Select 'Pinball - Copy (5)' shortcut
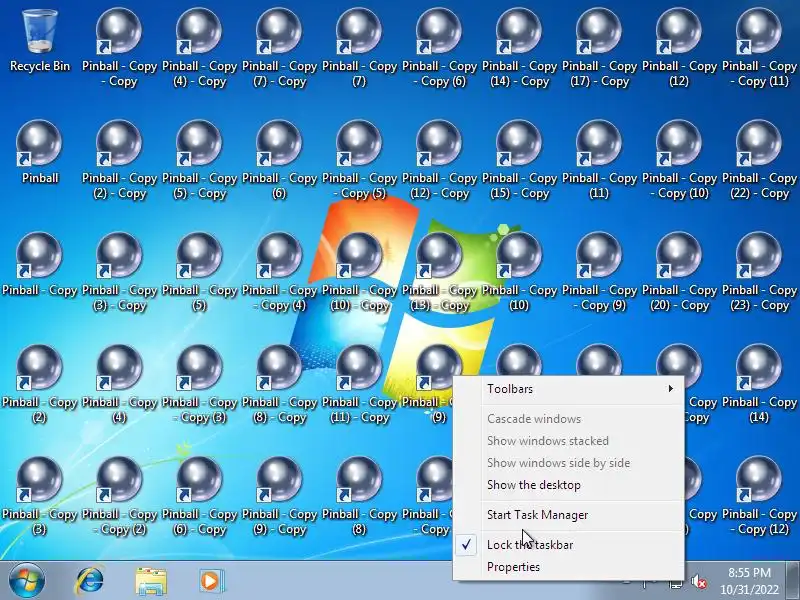 coord(199,271)
